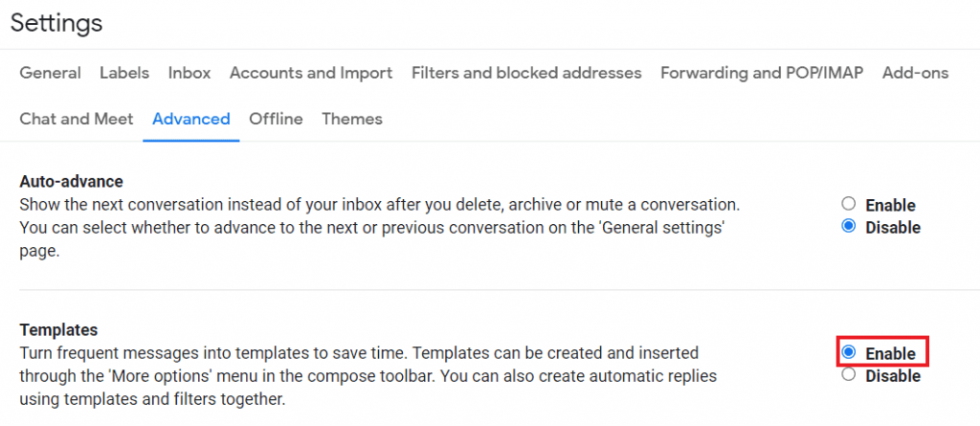Image resolution: width=980 pixels, height=426 pixels.
Task: Click the Auto-advance section title
Action: click(72, 181)
